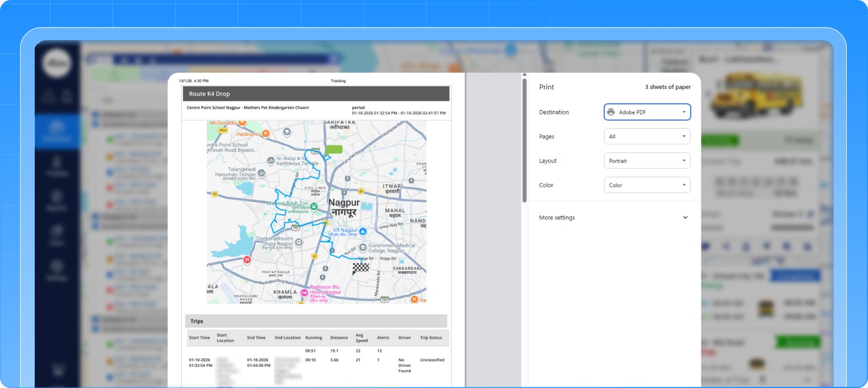Image resolution: width=868 pixels, height=388 pixels.
Task: Click the Nagpur city label on map
Action: (343, 206)
